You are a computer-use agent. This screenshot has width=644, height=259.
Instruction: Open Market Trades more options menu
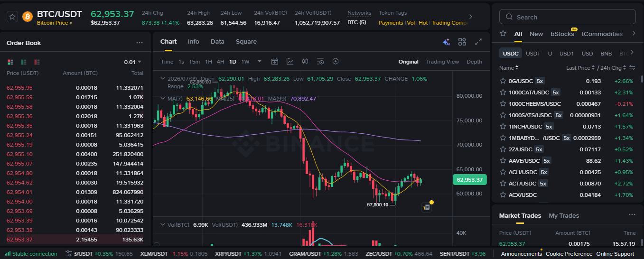click(632, 215)
